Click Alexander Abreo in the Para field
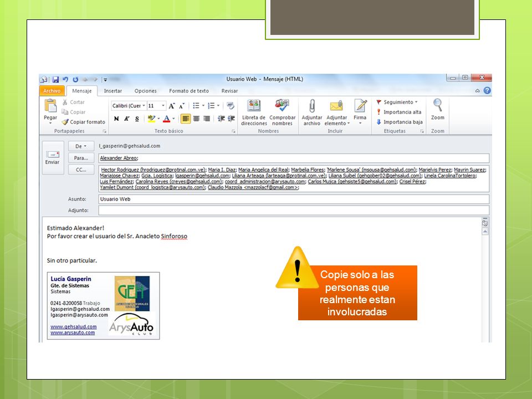Image resolution: width=532 pixels, height=399 pixels. (119, 158)
